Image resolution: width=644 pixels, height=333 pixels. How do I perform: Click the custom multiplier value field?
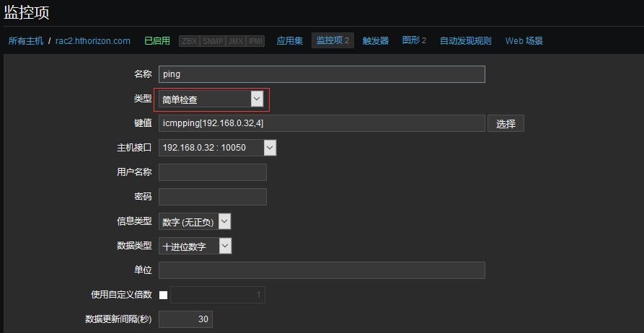coord(218,295)
